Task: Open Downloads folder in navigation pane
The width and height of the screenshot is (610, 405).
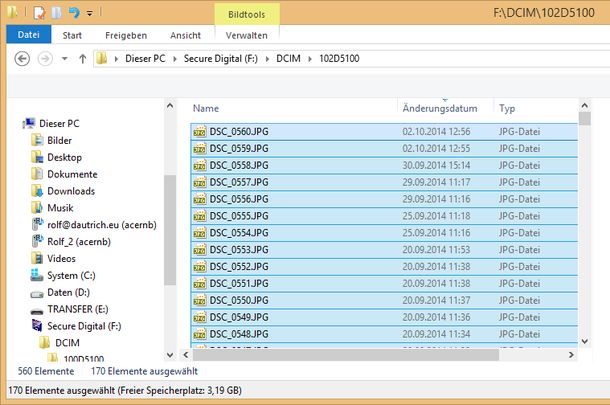Action: pyautogui.click(x=70, y=190)
